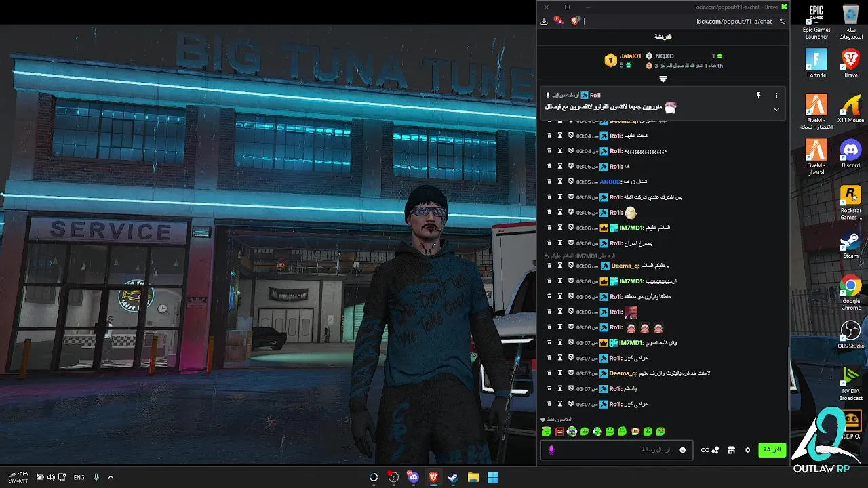Collapse the leaderboard with the down arrow
Image resolution: width=868 pixels, height=488 pixels.
point(663,79)
